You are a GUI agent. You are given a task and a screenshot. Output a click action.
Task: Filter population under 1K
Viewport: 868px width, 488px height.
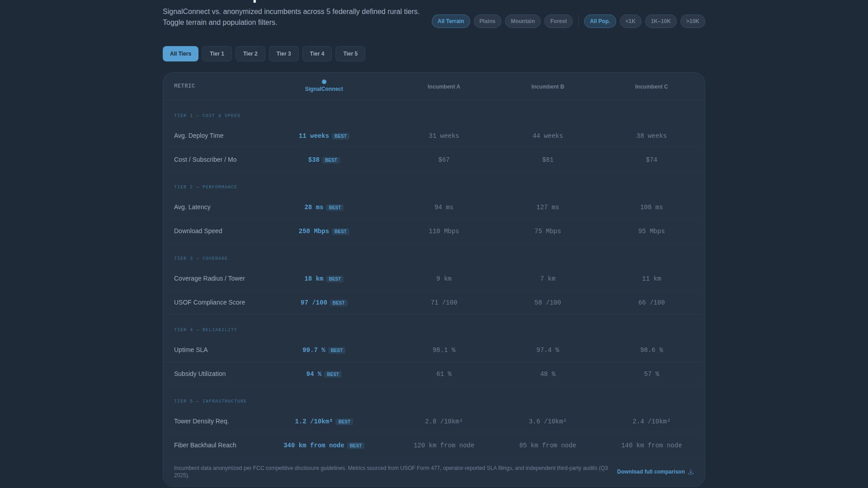point(631,21)
